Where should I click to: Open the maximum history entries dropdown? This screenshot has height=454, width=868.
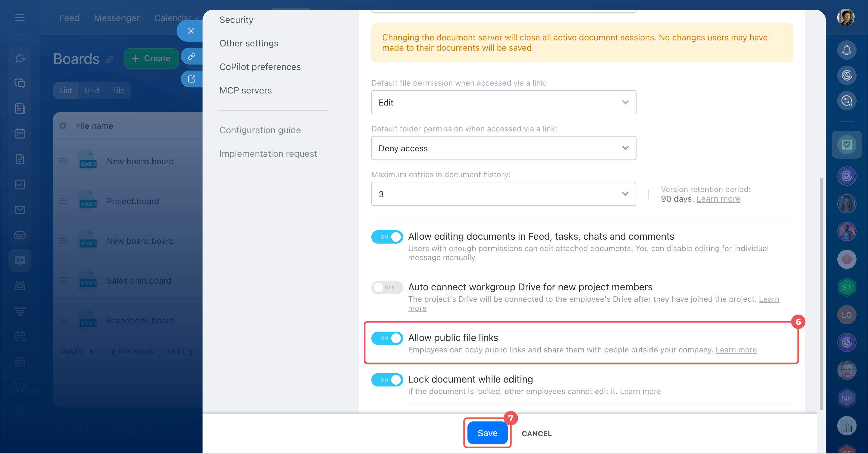pyautogui.click(x=503, y=194)
